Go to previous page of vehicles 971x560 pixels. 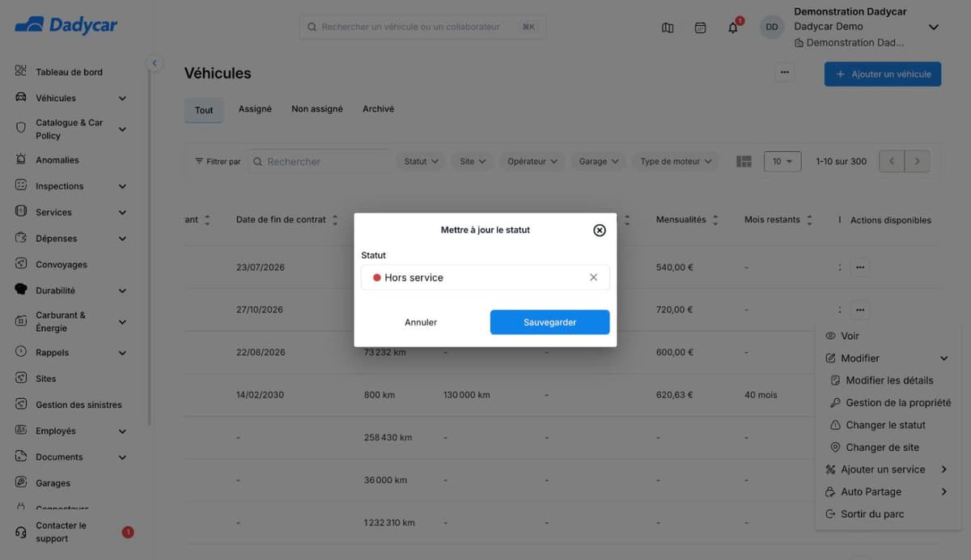click(x=892, y=161)
